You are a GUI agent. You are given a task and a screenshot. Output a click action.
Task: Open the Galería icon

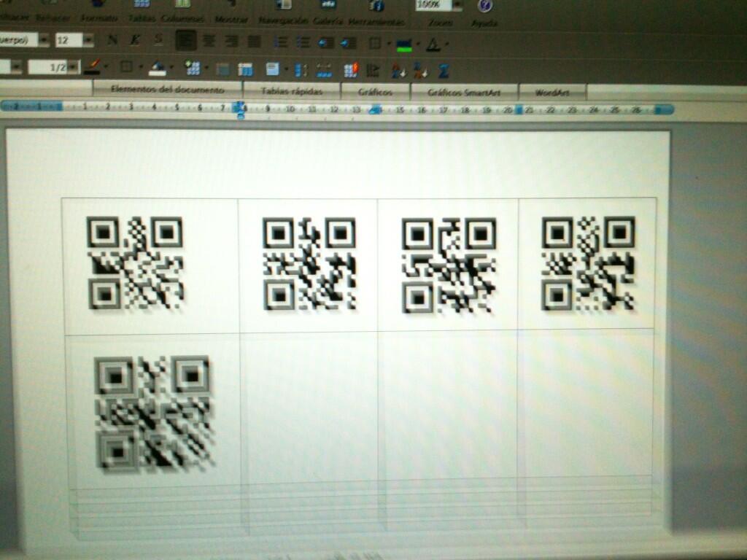point(328,4)
